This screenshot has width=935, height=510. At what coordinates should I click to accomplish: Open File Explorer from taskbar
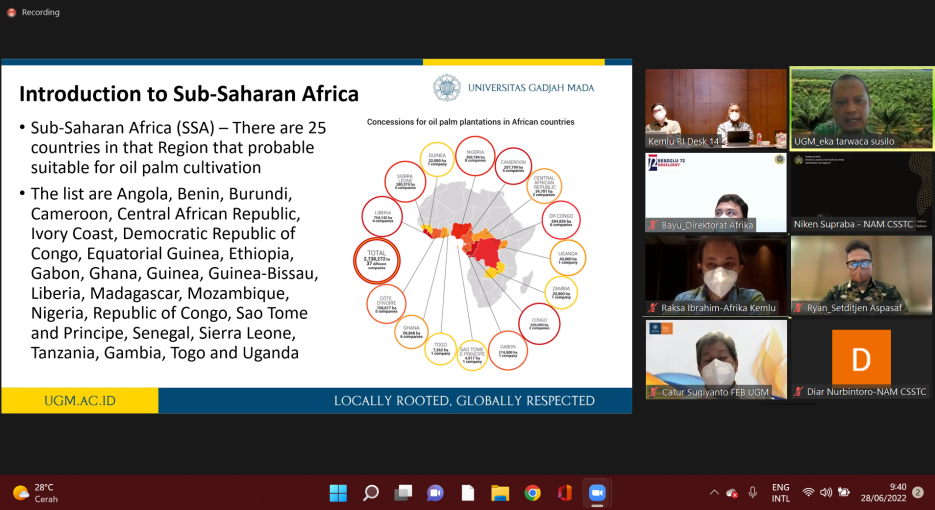[500, 492]
